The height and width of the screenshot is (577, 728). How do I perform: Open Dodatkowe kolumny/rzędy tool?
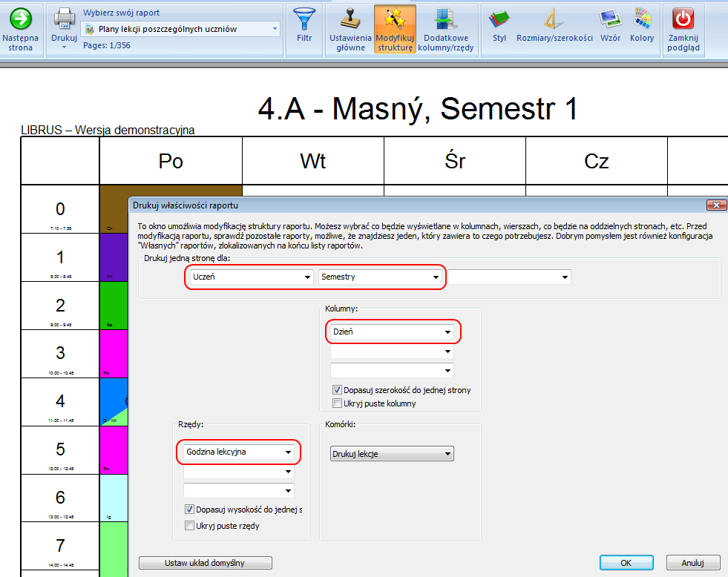446,19
